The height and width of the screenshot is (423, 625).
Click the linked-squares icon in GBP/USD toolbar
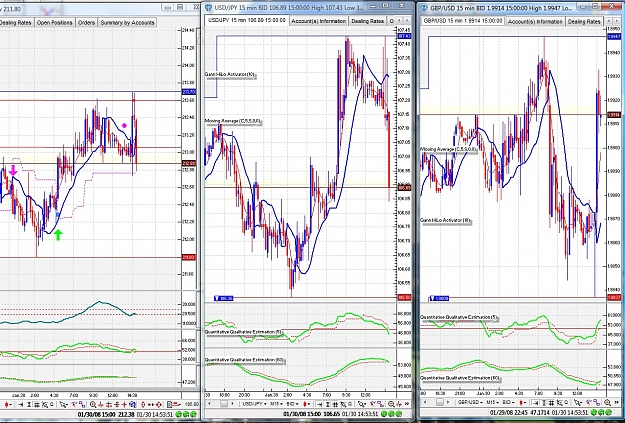596,403
